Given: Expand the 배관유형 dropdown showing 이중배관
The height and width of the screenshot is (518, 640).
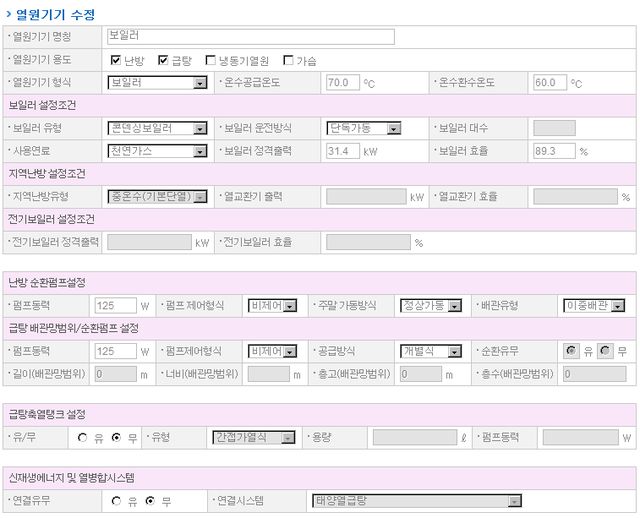Looking at the screenshot, I should tap(594, 305).
